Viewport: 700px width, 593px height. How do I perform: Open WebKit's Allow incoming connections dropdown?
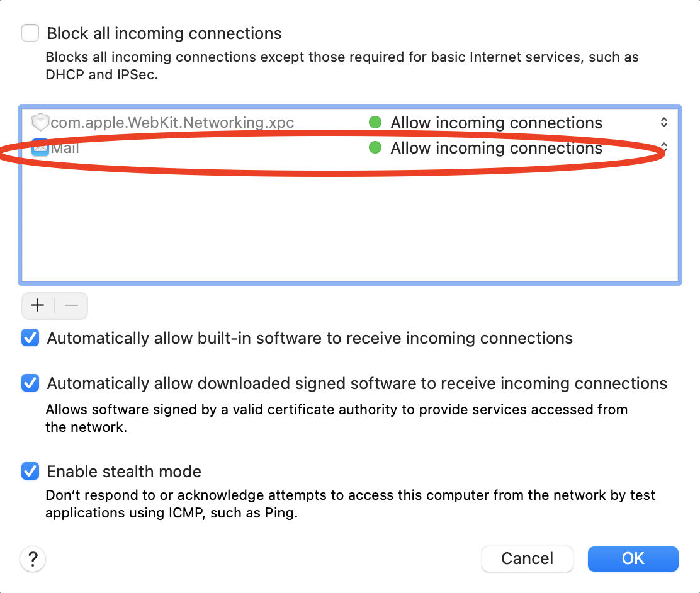(496, 123)
